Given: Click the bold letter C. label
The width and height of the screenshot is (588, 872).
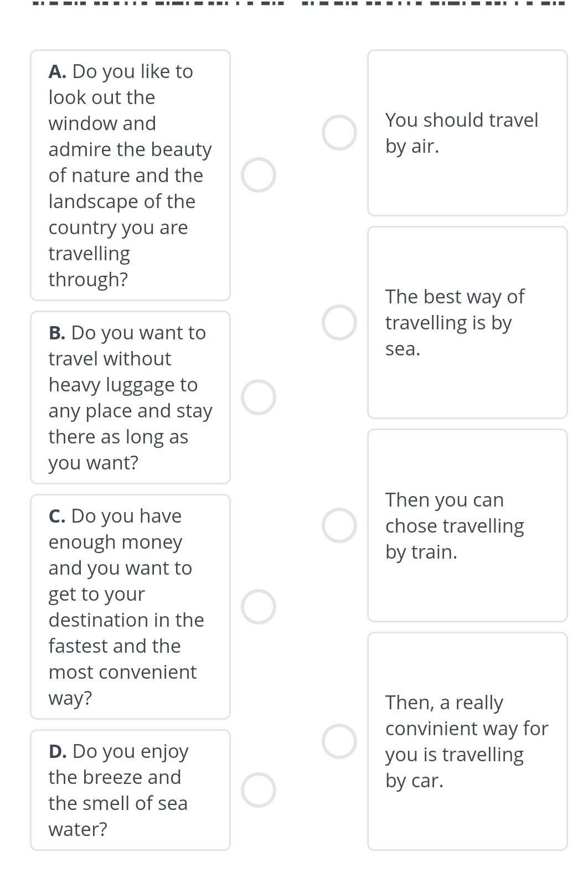Looking at the screenshot, I should pyautogui.click(x=57, y=516).
